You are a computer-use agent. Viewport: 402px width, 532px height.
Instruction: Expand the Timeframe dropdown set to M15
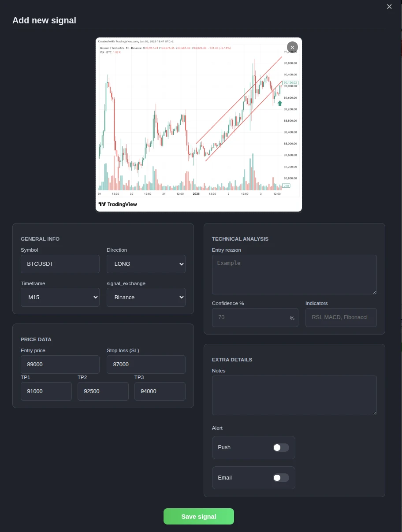60,297
